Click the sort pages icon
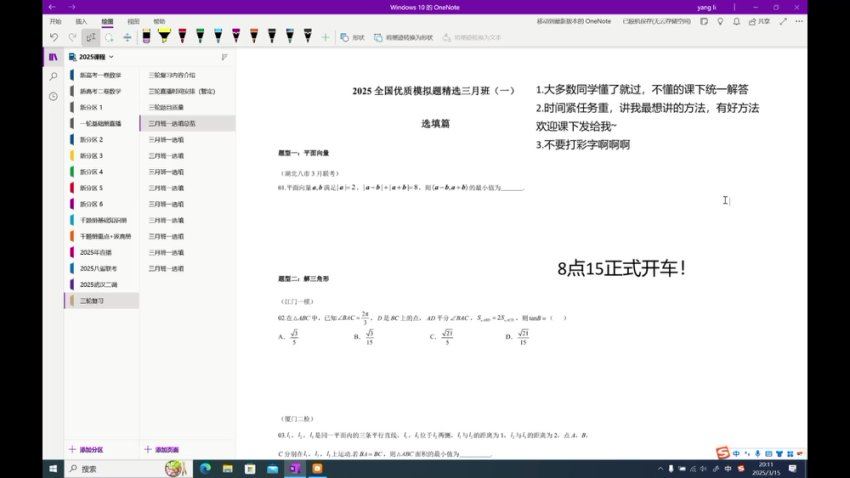The width and height of the screenshot is (850, 478). point(224,57)
